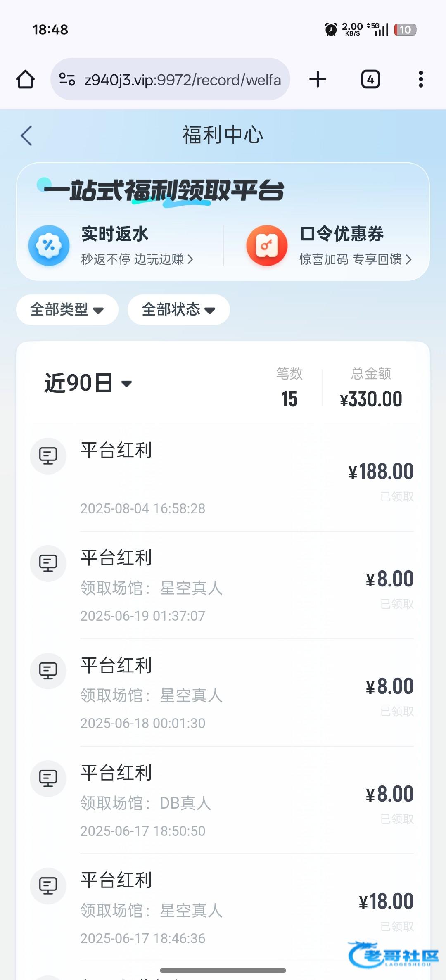Open the tab switcher showing 4 tabs
Screen dimensions: 446x980
(370, 79)
